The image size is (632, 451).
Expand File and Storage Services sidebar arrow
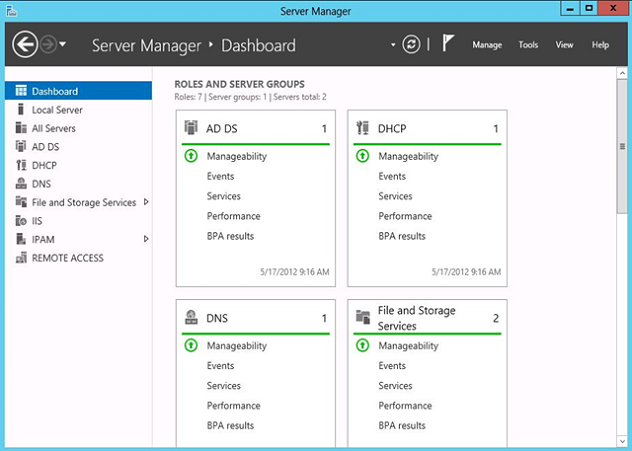click(x=146, y=202)
